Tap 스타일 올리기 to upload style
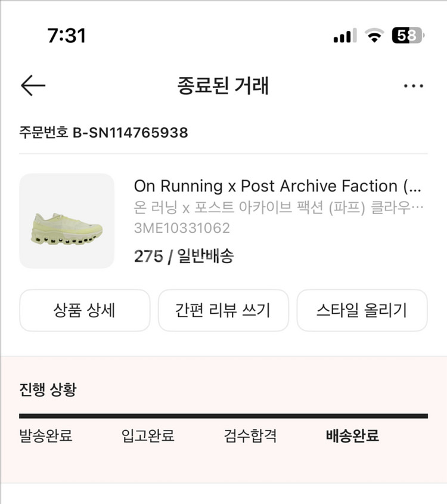The height and width of the screenshot is (504, 447). click(x=362, y=310)
